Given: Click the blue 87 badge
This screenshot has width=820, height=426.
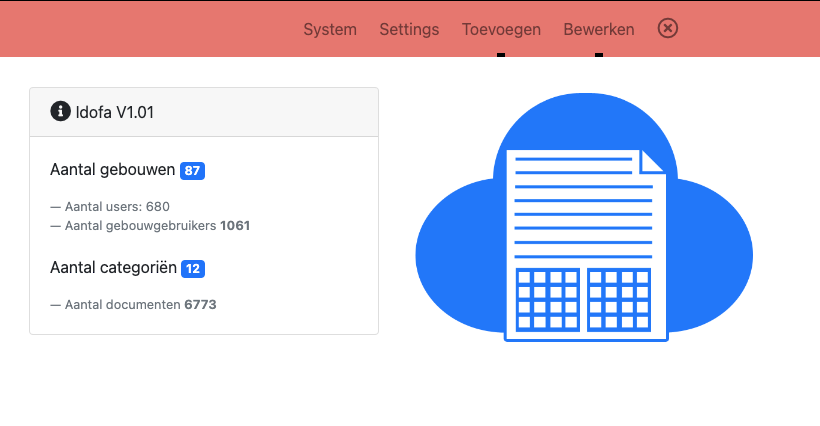Looking at the screenshot, I should 193,171.
